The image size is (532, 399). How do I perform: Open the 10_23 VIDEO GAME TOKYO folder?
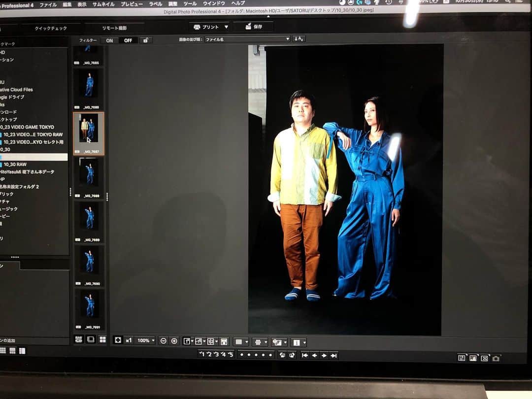click(x=27, y=127)
